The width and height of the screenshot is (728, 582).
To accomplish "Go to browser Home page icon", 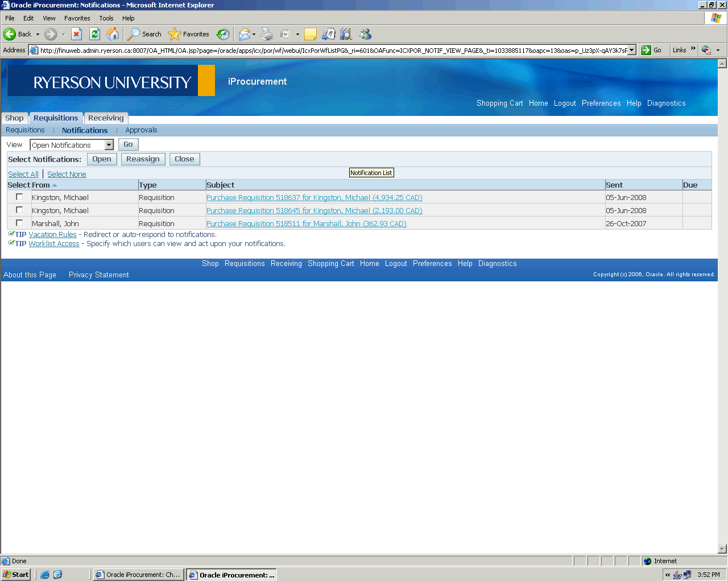I will pyautogui.click(x=113, y=34).
